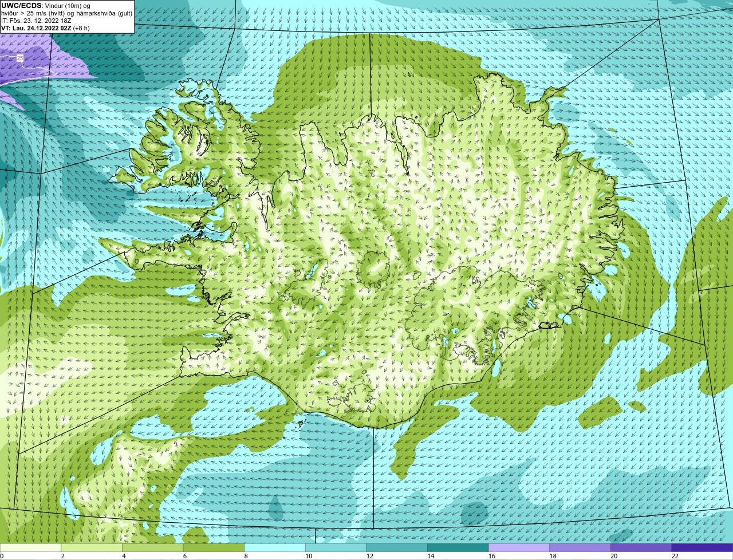This screenshot has height=560, width=733.
Task: Click the 14–16 m/s dark teal swatch
Action: point(458,547)
